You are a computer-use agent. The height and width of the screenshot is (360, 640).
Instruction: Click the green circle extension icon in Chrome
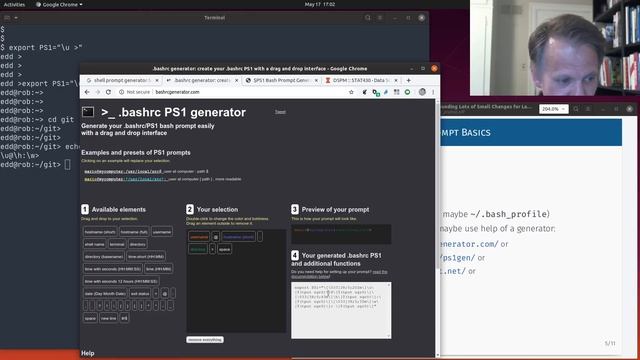click(x=407, y=92)
